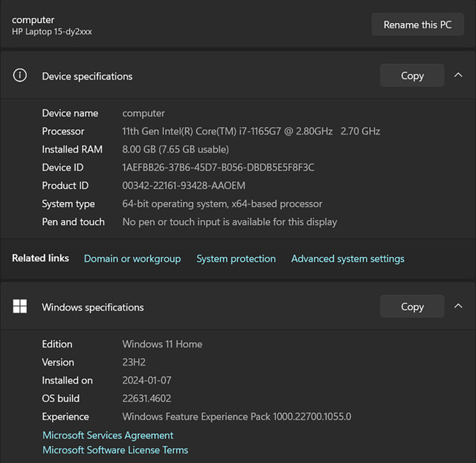Select the processor value '11th Gen Intel(R) Core(TM) i7-1165G7'
This screenshot has height=463, width=476.
click(202, 132)
